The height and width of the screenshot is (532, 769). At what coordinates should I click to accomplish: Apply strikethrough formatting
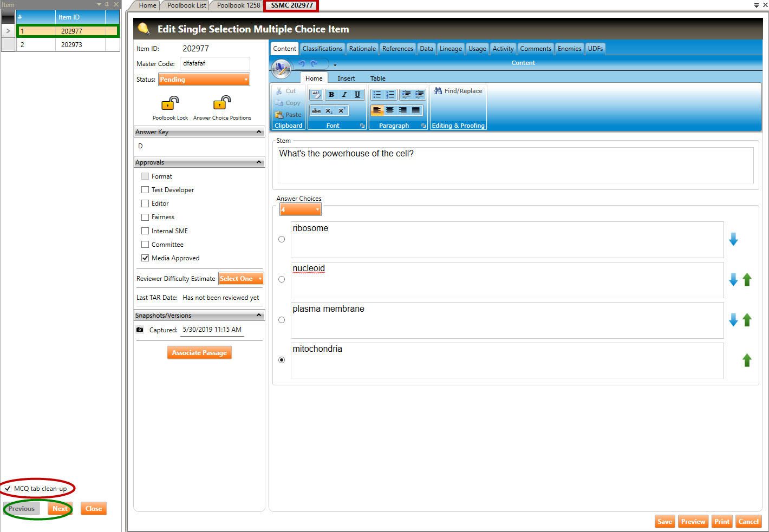click(316, 110)
